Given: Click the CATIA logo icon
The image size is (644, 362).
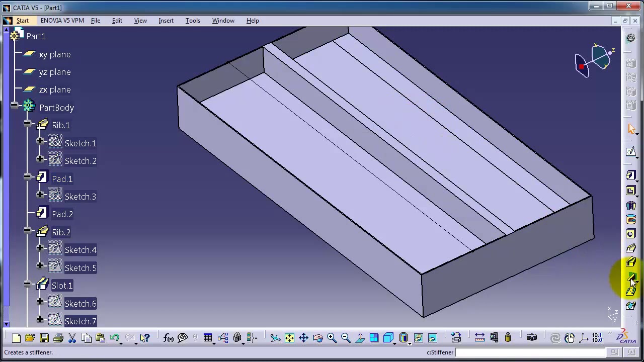Looking at the screenshot, I should click(x=627, y=337).
